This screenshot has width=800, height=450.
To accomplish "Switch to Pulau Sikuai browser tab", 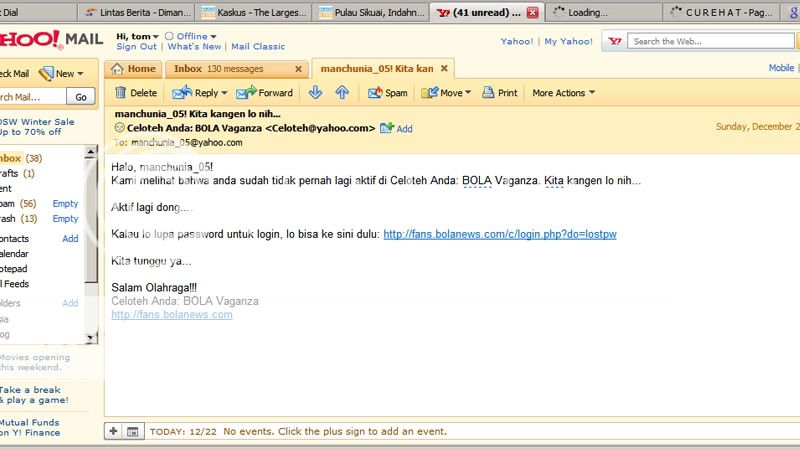I will tap(371, 12).
